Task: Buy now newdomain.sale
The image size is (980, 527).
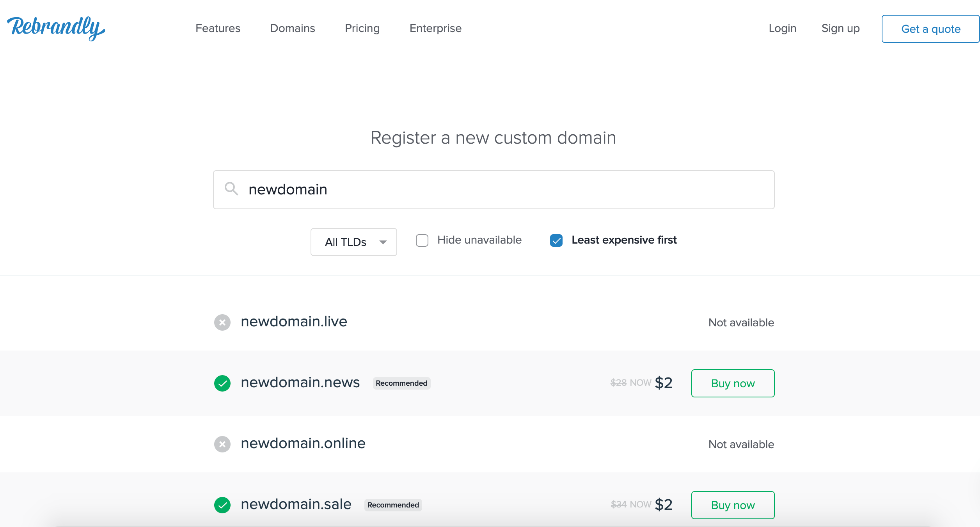Action: point(733,505)
